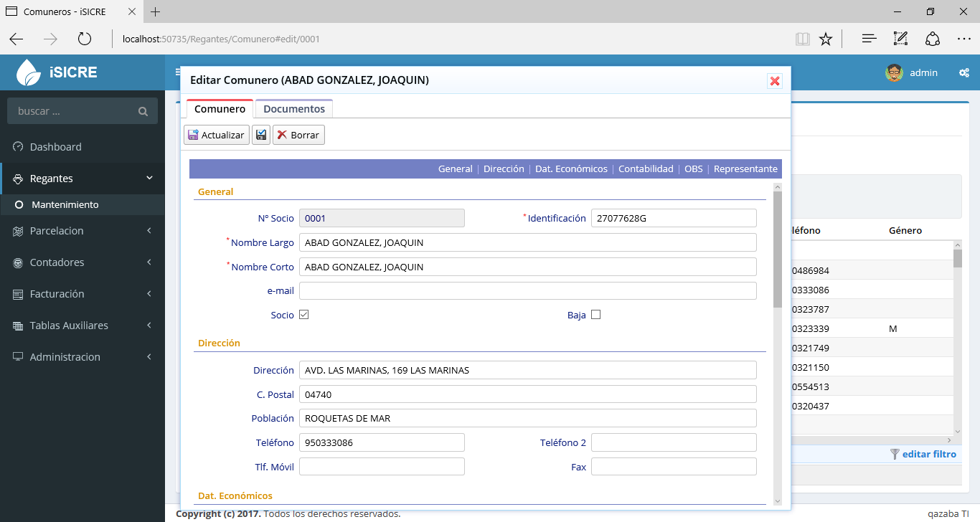
Task: Refresh the page with the reload icon
Action: coord(85,39)
